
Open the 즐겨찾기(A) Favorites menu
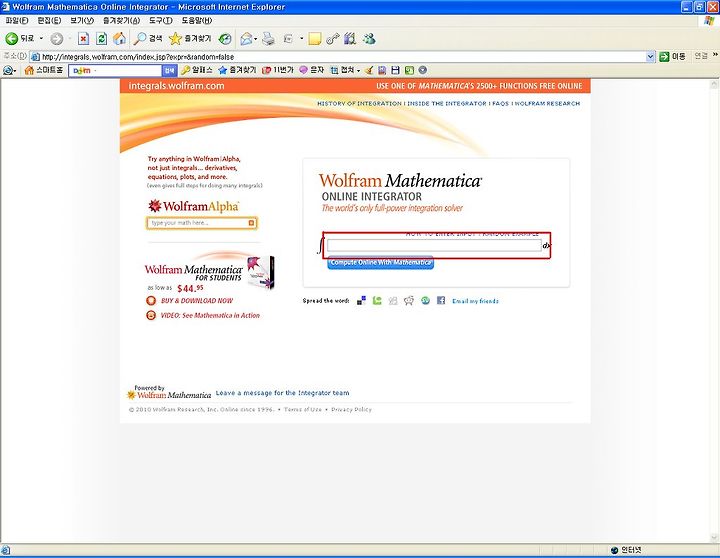[x=121, y=21]
